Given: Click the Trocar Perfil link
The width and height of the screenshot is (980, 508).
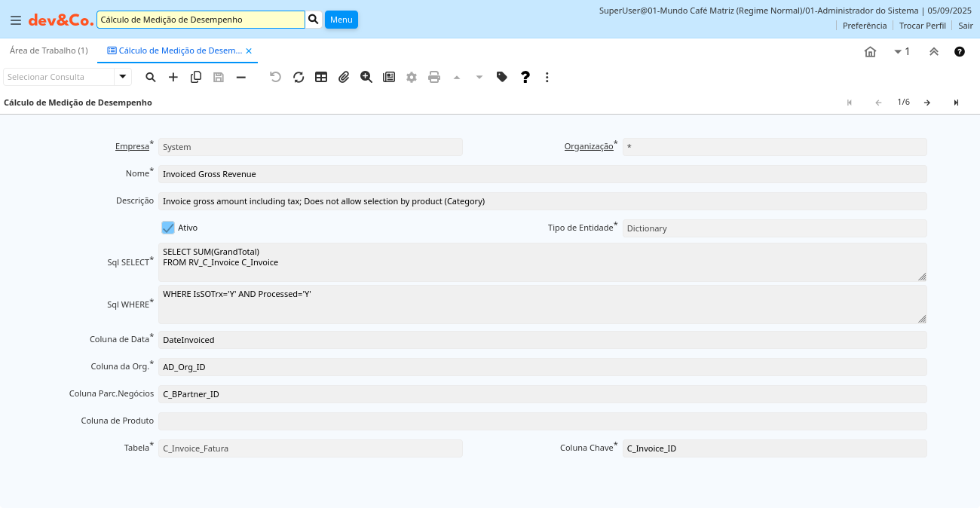Looking at the screenshot, I should click(x=922, y=26).
